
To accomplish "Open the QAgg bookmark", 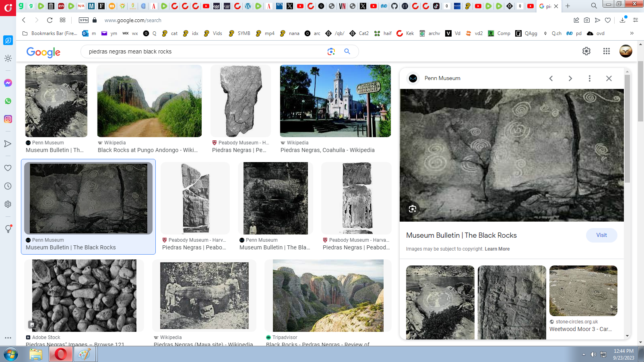I will pos(526,33).
